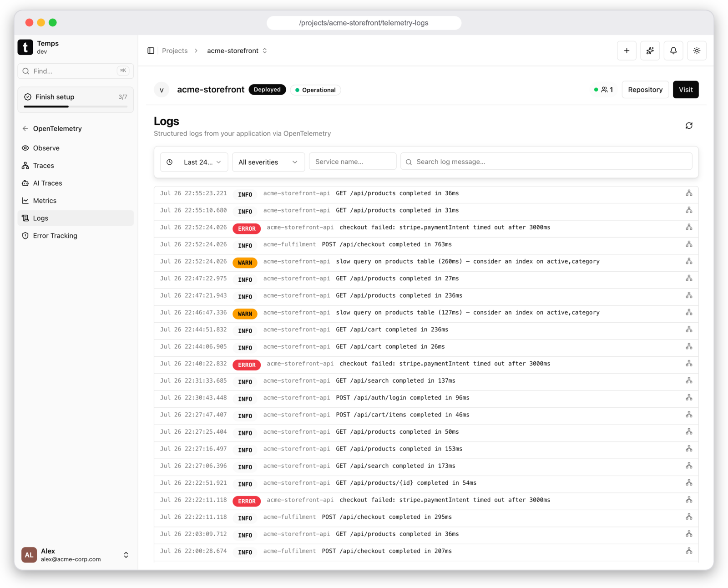Click the AL user avatar
728x588 pixels.
point(29,555)
